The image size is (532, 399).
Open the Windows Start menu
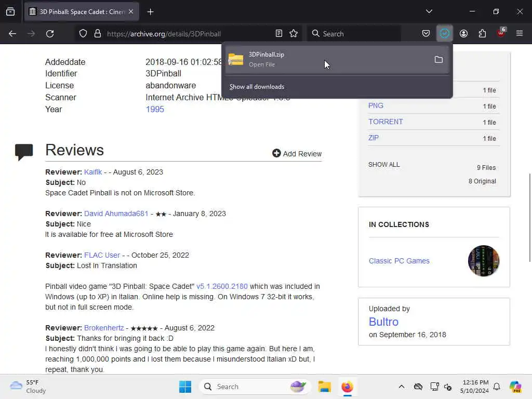[x=185, y=387]
